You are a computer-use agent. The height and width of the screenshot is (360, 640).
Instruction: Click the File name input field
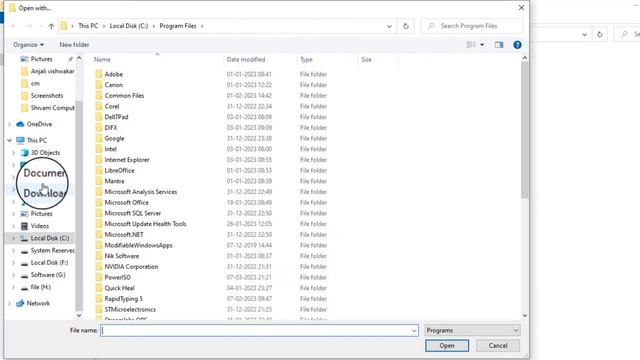pos(260,330)
